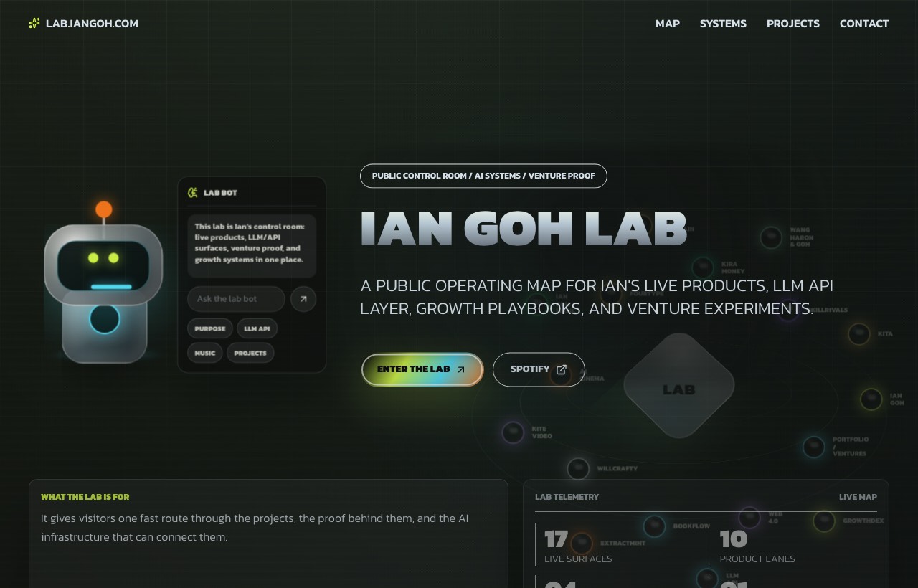Click the Lab Bot header icon
The height and width of the screenshot is (588, 918).
pos(192,192)
